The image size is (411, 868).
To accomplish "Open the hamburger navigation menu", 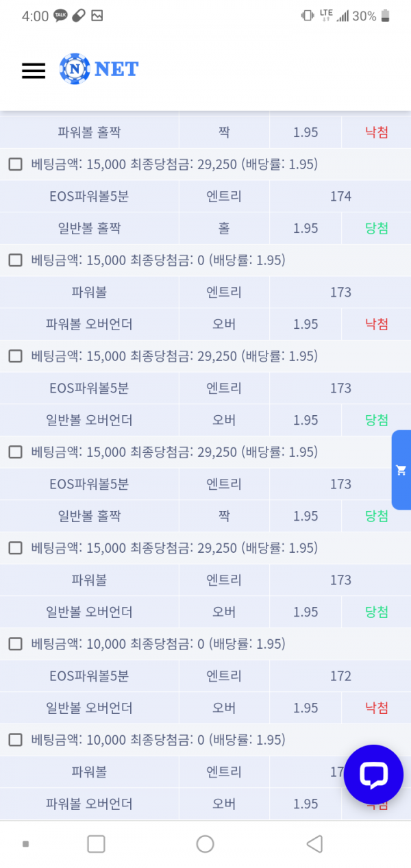I will pyautogui.click(x=34, y=70).
